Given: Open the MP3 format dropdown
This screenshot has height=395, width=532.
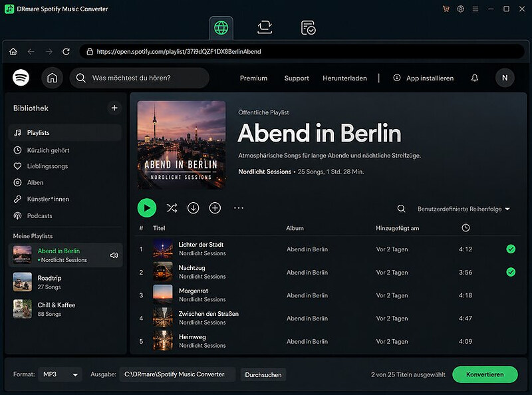Looking at the screenshot, I should pyautogui.click(x=60, y=374).
